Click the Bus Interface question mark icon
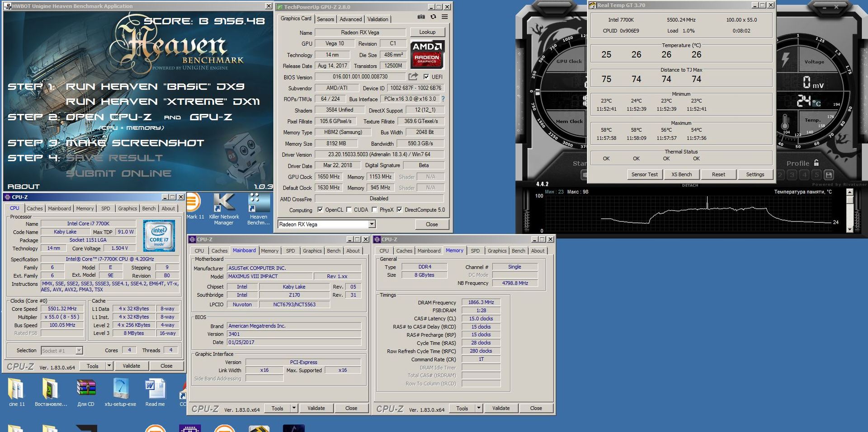The height and width of the screenshot is (432, 868). pyautogui.click(x=443, y=99)
